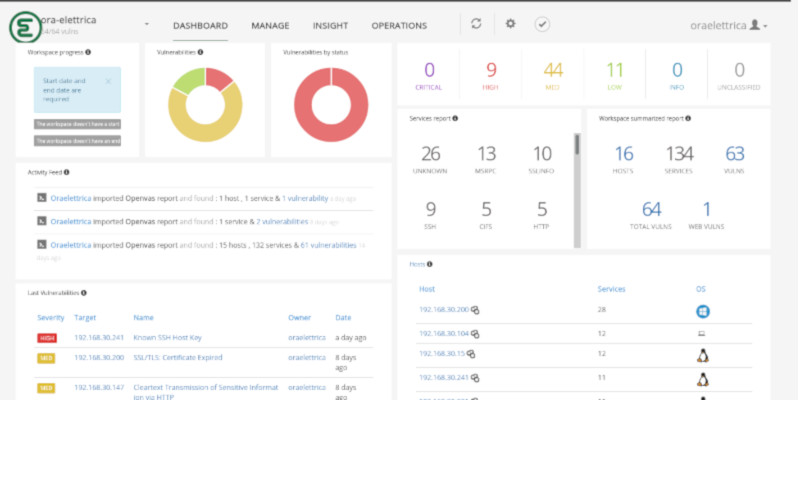Click the Services report scrollbar
Viewport: 800px width, 488px height.
coord(577,190)
